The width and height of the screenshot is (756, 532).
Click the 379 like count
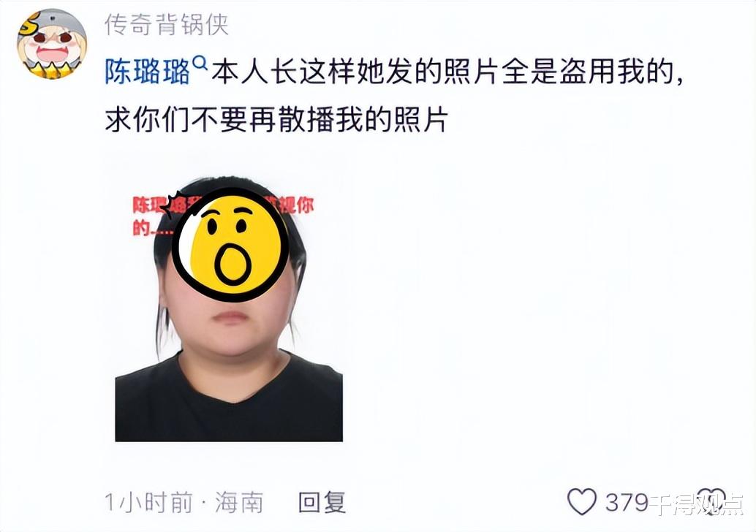pyautogui.click(x=627, y=503)
